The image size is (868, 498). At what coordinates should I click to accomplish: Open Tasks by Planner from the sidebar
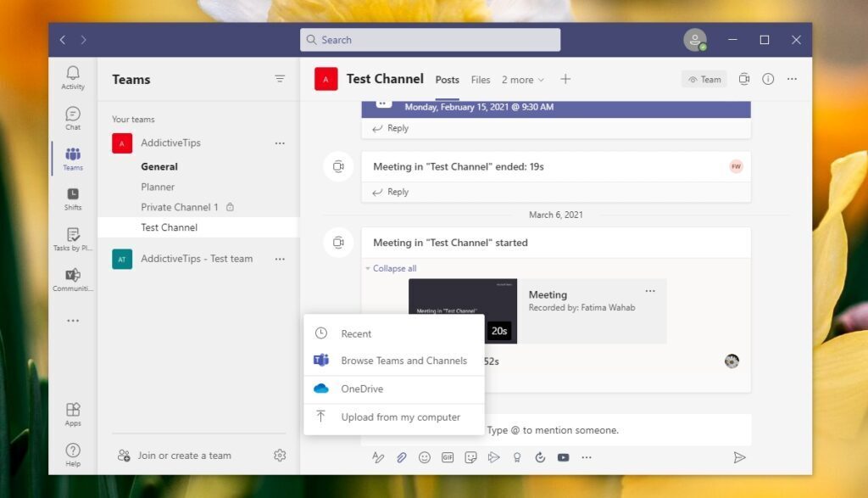coord(72,238)
